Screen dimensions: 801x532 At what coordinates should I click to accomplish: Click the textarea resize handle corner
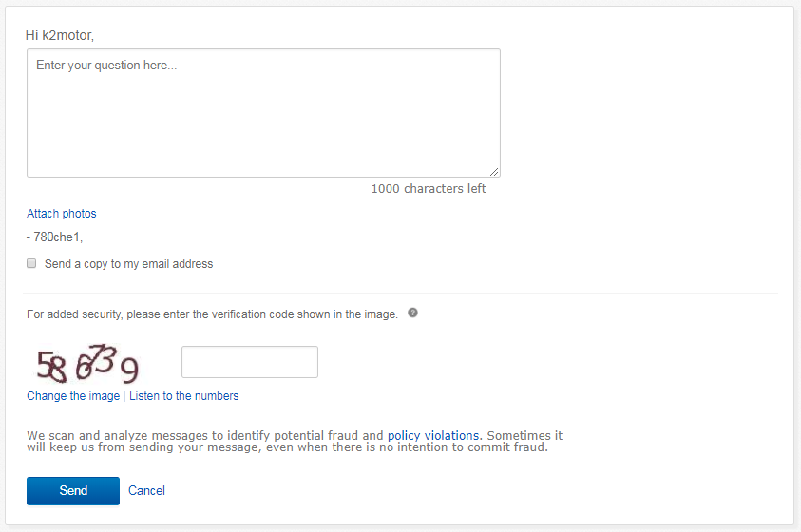point(494,172)
